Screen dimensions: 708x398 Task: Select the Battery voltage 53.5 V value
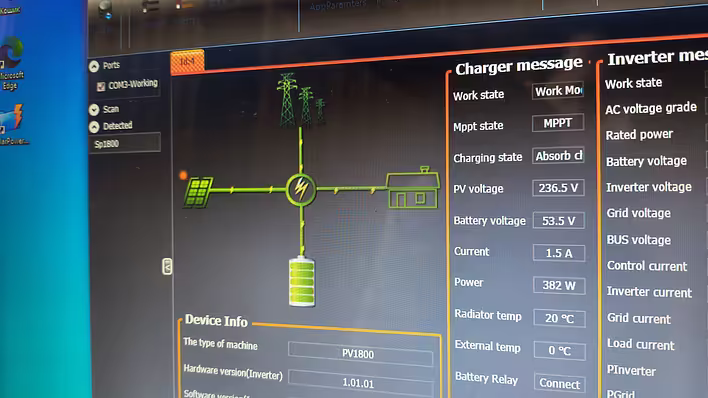point(559,220)
